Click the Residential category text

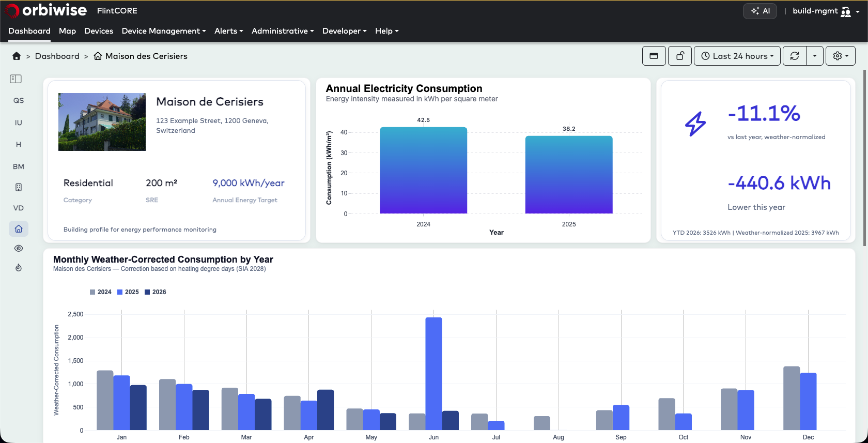[88, 183]
